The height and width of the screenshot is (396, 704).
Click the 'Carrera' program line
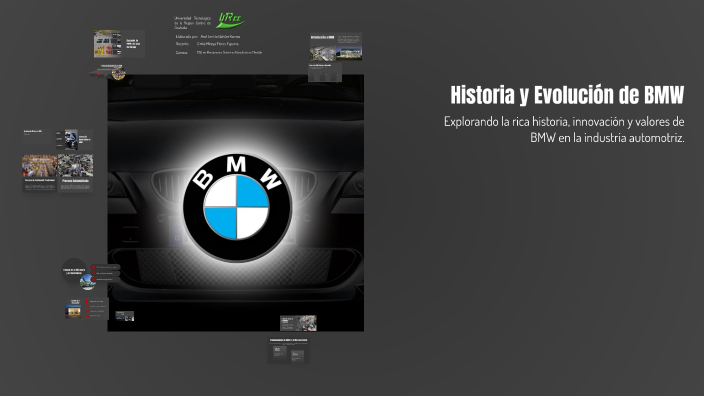219,53
